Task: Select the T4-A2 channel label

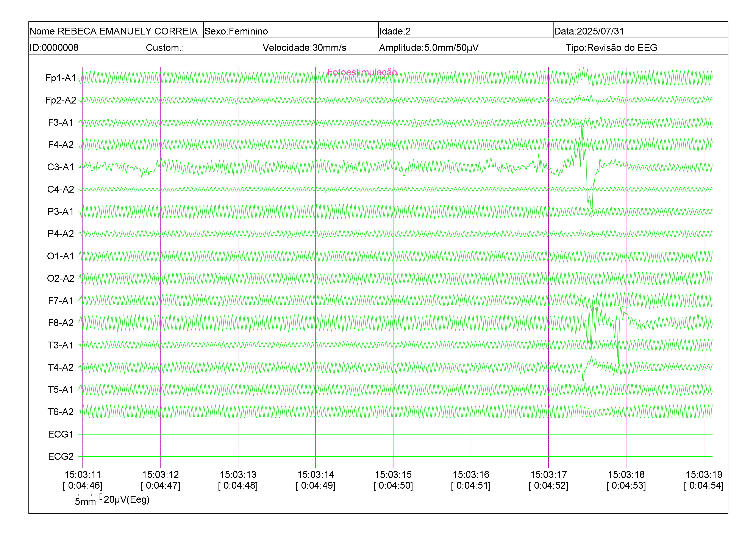Action: [61, 367]
